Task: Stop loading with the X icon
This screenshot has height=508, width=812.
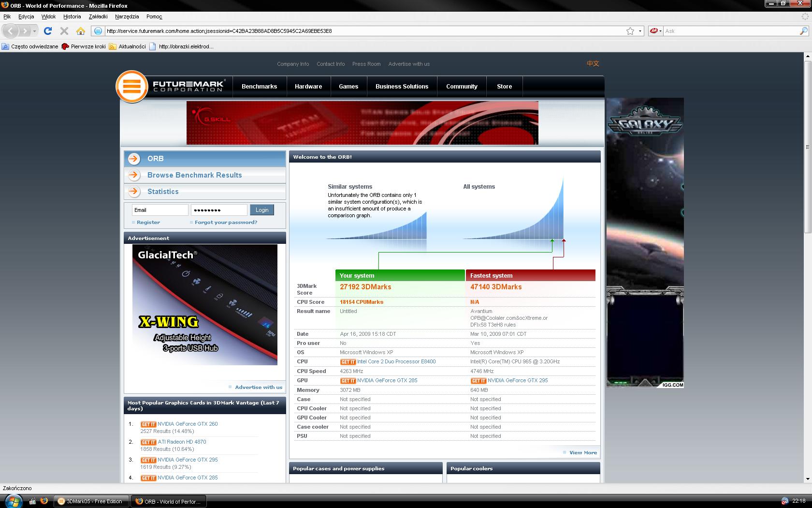Action: (64, 31)
